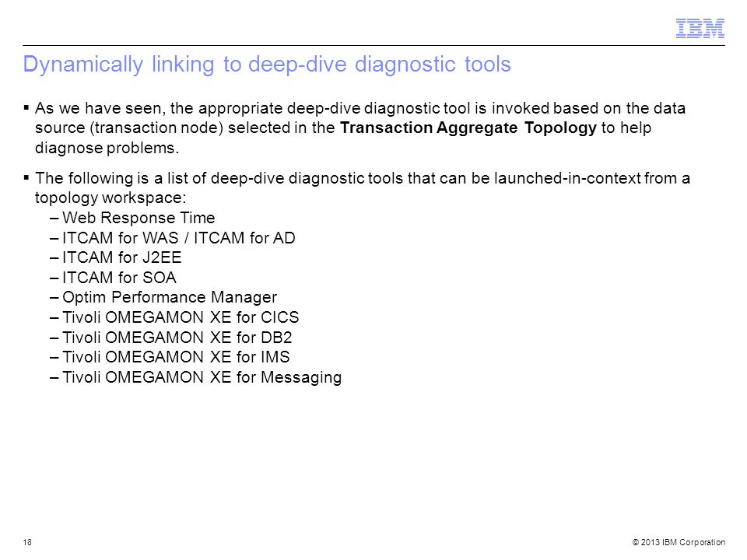747x560 pixels.
Task: Click 'Optim Performance Manager' entry
Action: tap(169, 297)
